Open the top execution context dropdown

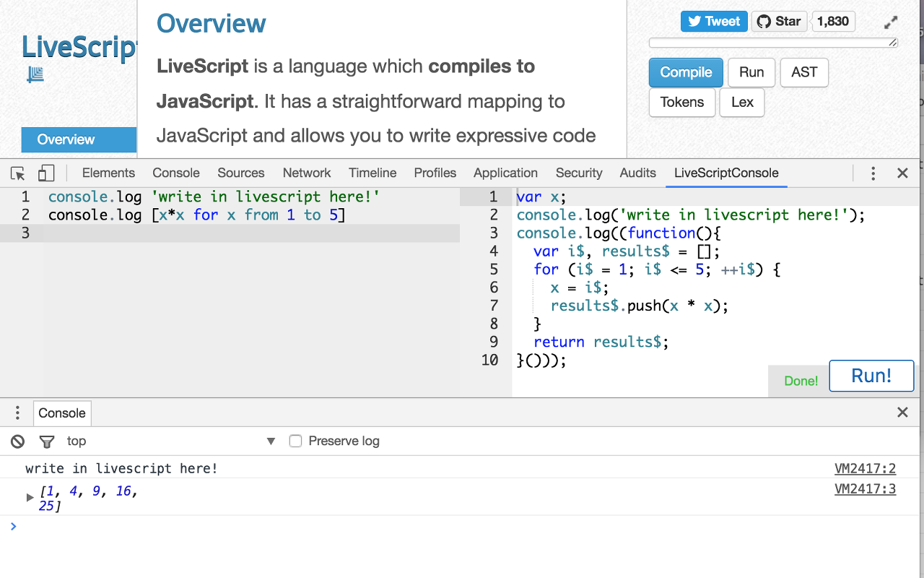[x=171, y=441]
